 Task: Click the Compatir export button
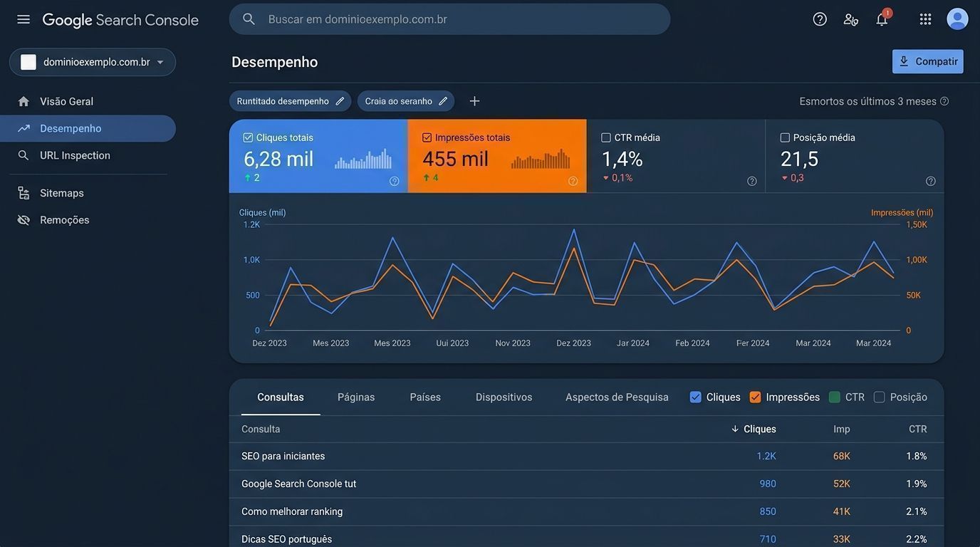928,61
